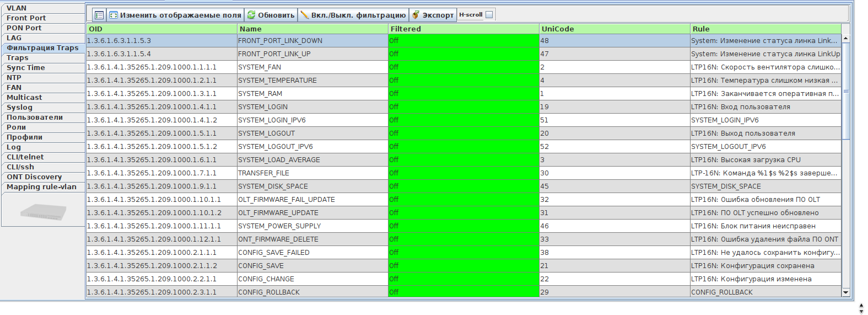Click the SYSTEM_LOGIN_IPV6 name cell

(312, 120)
